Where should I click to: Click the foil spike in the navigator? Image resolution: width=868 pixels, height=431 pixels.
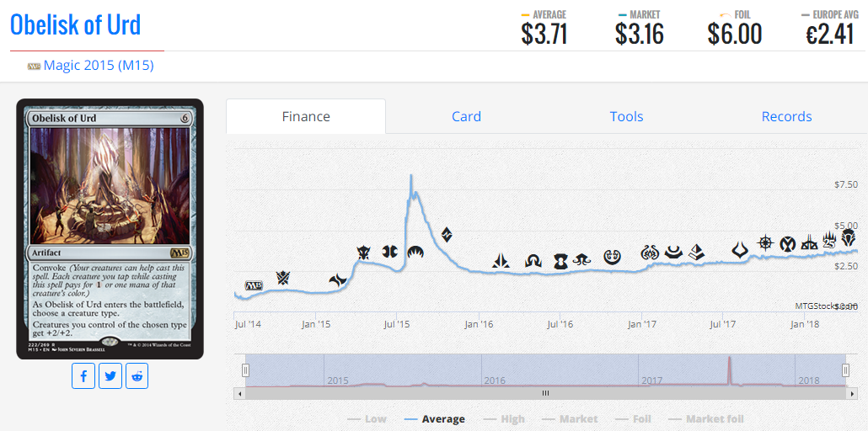pyautogui.click(x=730, y=371)
